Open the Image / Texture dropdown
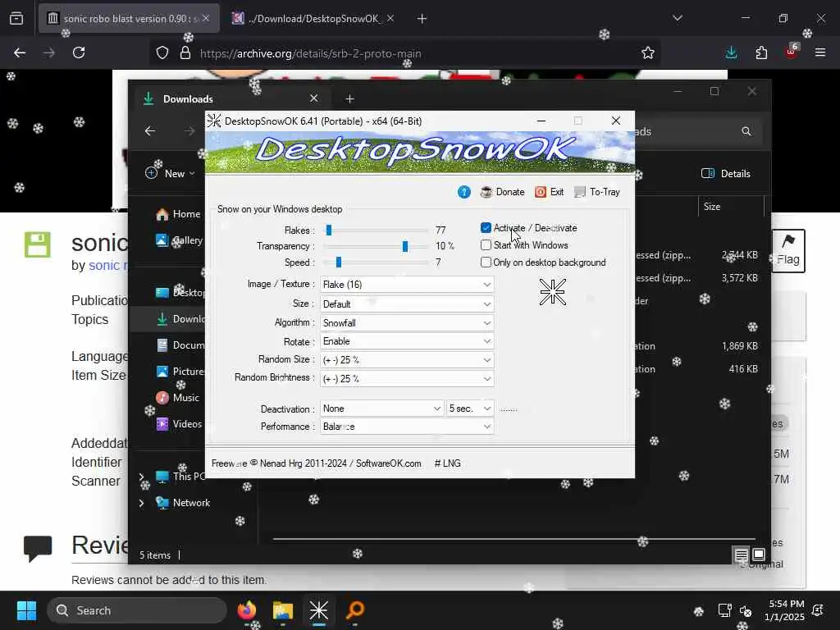Viewport: 840px width, 630px height. [407, 285]
